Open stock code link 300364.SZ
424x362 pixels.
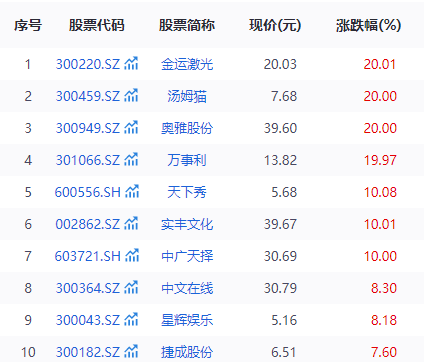[x=88, y=288]
